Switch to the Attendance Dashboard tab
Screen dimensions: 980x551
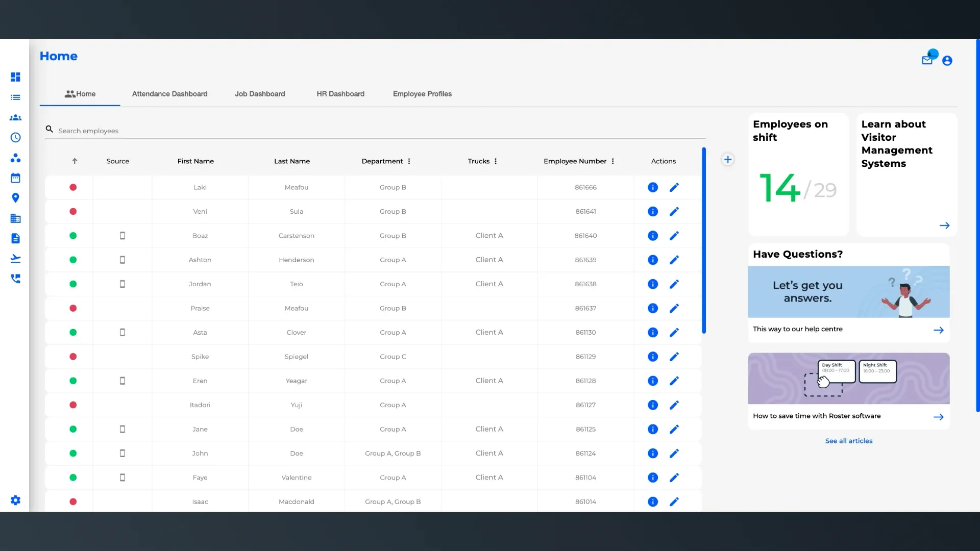point(169,94)
